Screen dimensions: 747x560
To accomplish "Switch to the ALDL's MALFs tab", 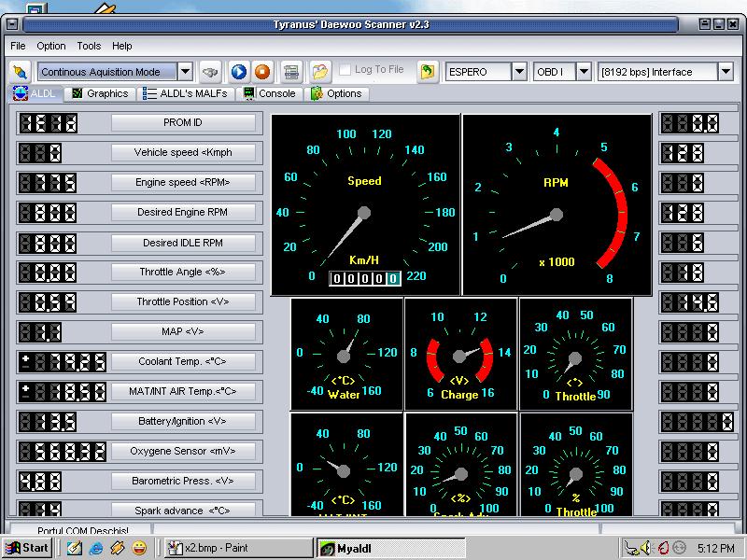I will point(187,93).
